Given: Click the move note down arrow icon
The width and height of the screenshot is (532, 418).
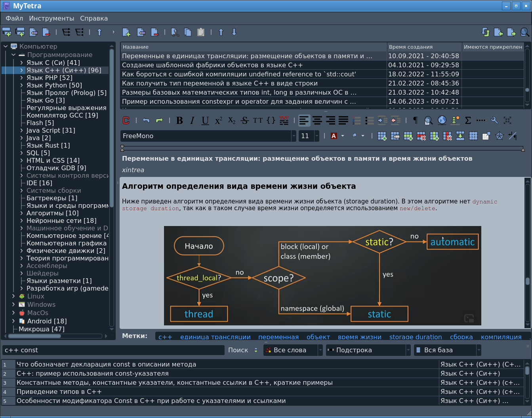Looking at the screenshot, I should (x=234, y=32).
